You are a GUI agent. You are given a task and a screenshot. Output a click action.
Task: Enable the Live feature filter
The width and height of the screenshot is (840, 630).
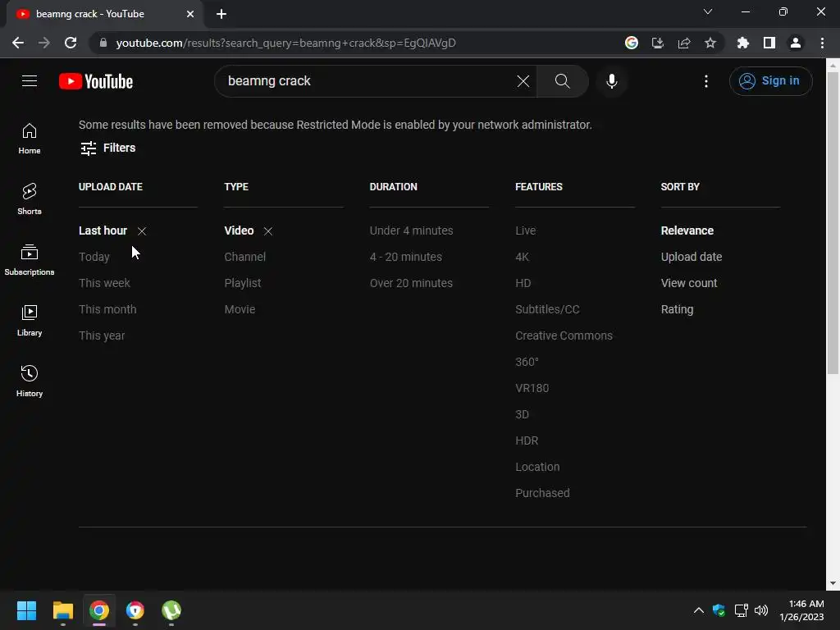(x=525, y=231)
